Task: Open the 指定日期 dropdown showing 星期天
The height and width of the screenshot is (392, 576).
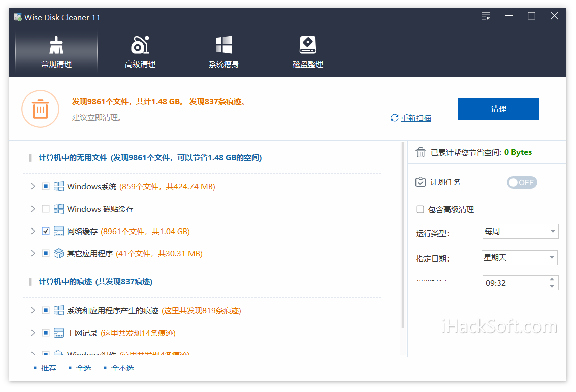Action: point(520,257)
